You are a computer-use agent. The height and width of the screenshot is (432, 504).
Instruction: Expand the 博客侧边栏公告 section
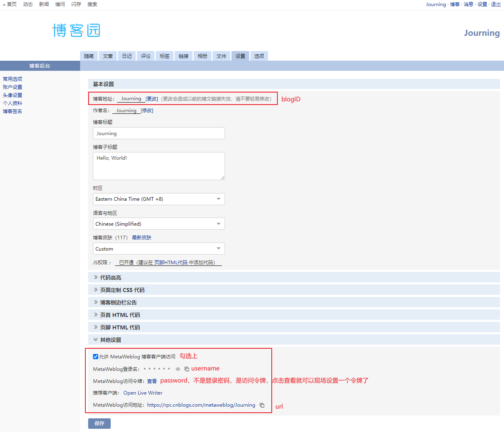pyautogui.click(x=294, y=302)
